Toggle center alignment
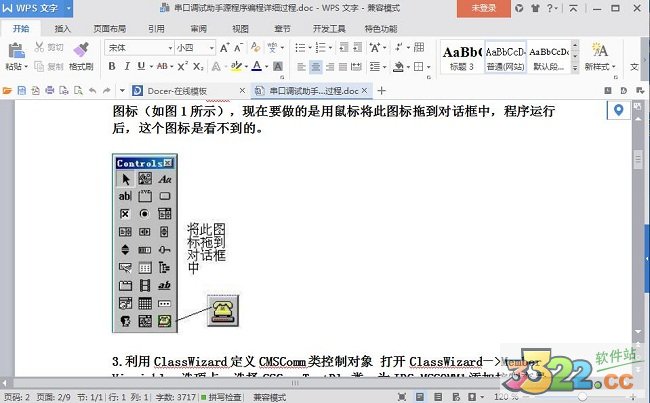Screen dimensions: 650x403 [x=316, y=66]
